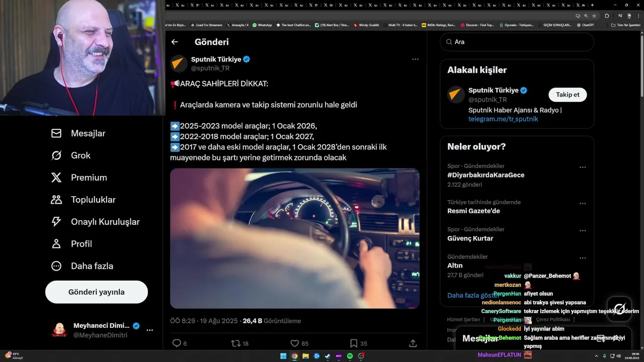The width and height of the screenshot is (644, 362).
Task: Open account options next to Meyhaneci Dimitri
Action: [x=149, y=330]
